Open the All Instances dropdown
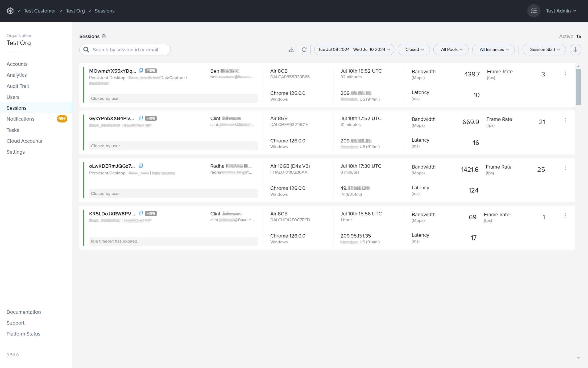The width and height of the screenshot is (588, 368). [493, 50]
